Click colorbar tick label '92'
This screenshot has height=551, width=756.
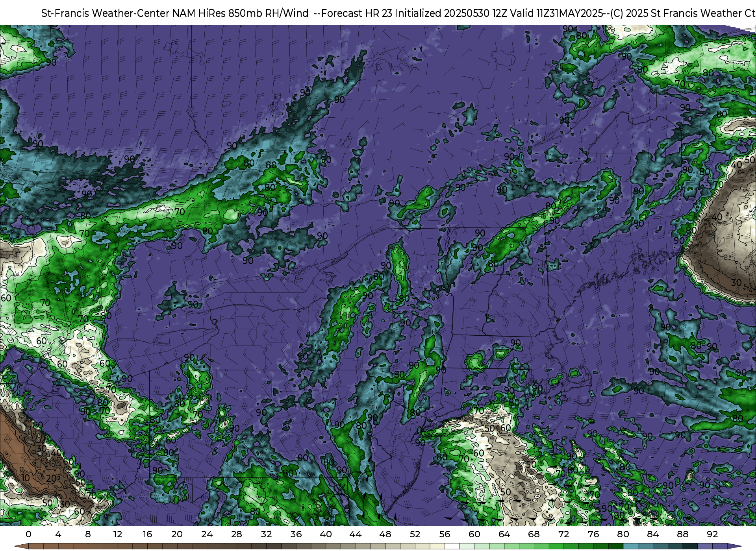click(712, 534)
